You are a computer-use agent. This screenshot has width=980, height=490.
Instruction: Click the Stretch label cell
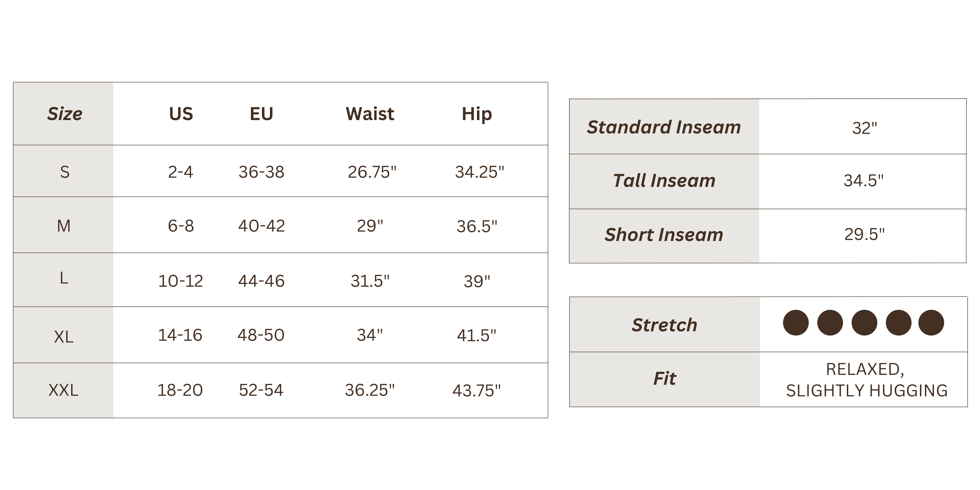click(665, 324)
